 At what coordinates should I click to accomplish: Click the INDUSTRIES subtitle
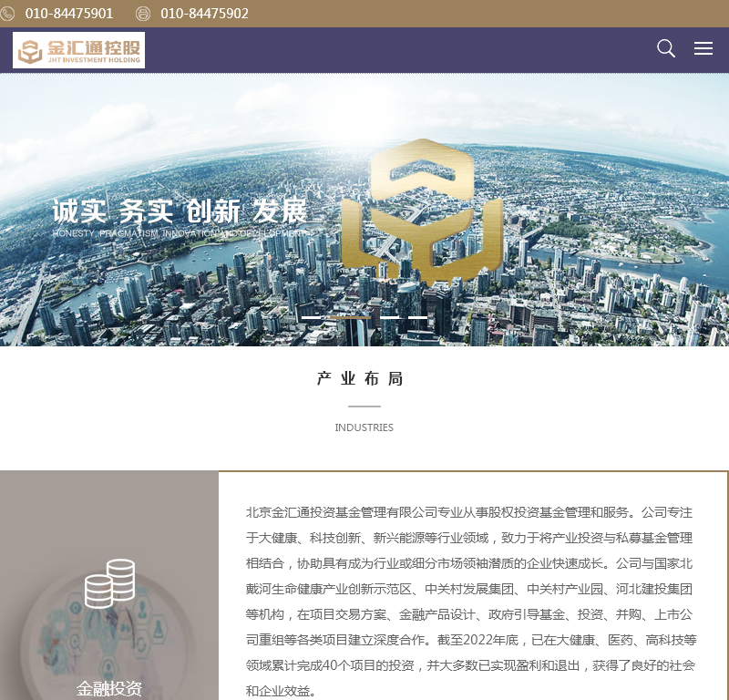click(x=364, y=427)
